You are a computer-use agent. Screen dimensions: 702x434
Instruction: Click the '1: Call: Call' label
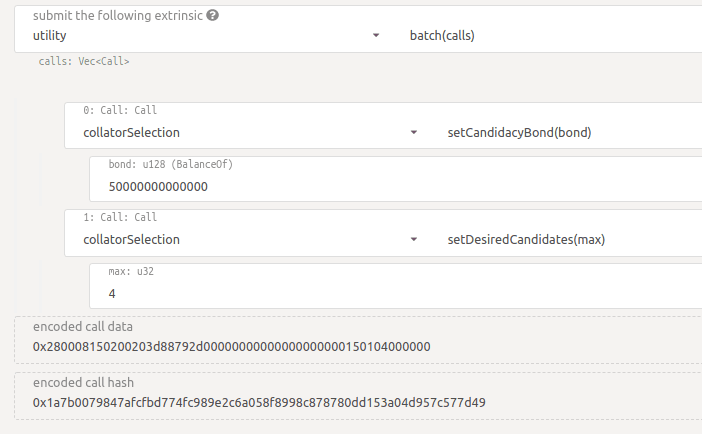coord(120,217)
